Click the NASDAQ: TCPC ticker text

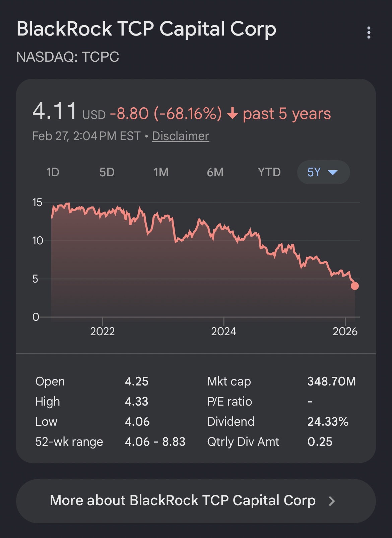pos(68,57)
